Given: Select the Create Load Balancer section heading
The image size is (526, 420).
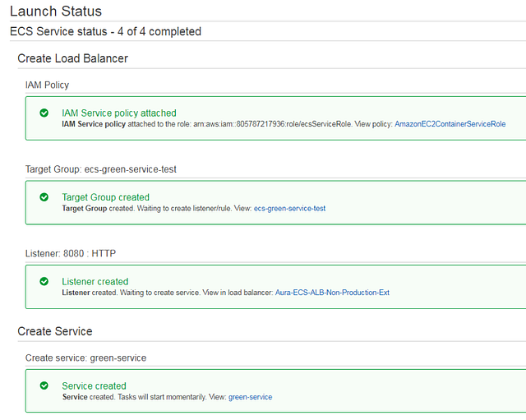Looking at the screenshot, I should [72, 58].
